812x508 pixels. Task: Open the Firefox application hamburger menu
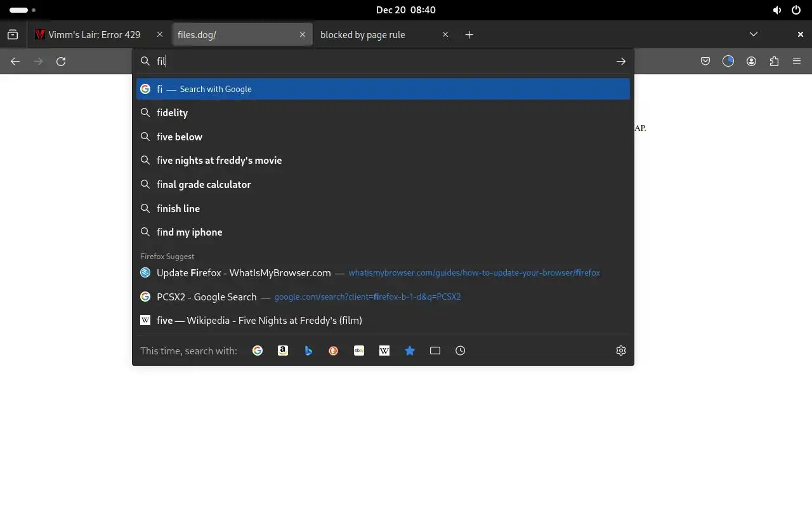click(x=797, y=62)
